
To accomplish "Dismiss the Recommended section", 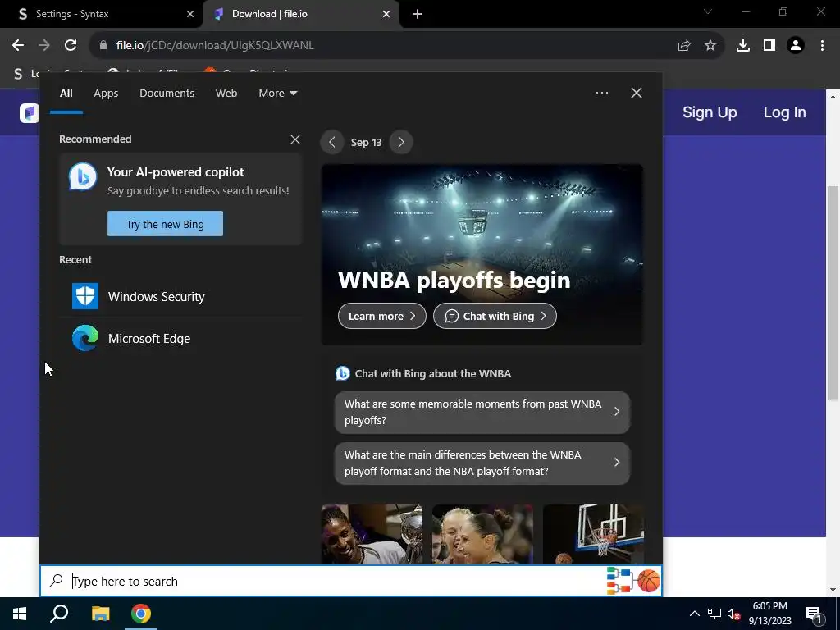I will point(294,139).
